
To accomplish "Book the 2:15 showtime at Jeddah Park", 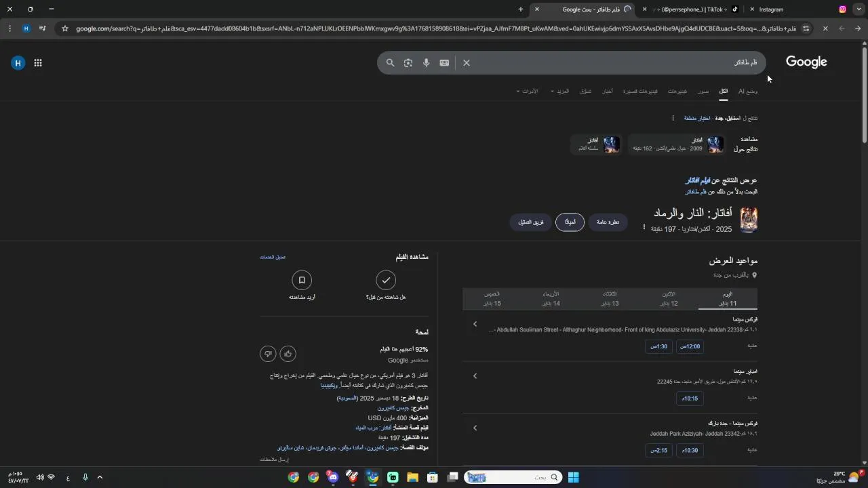I will pyautogui.click(x=658, y=450).
